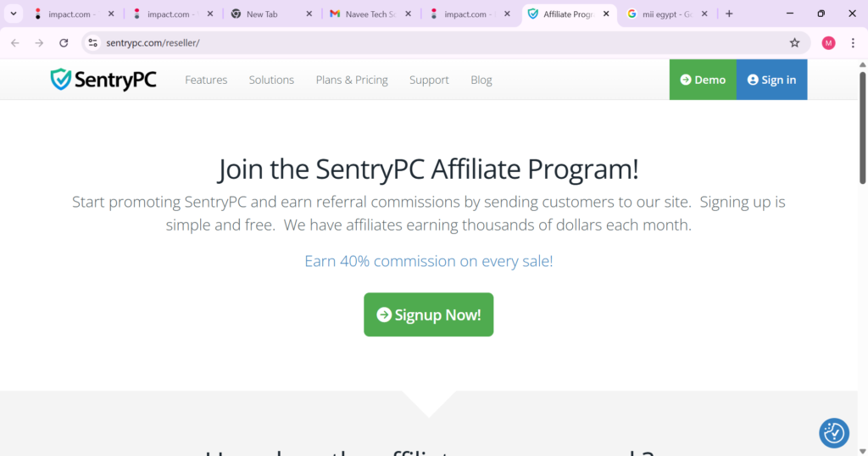Switch to the Navee Tech Gmail tab

(371, 14)
